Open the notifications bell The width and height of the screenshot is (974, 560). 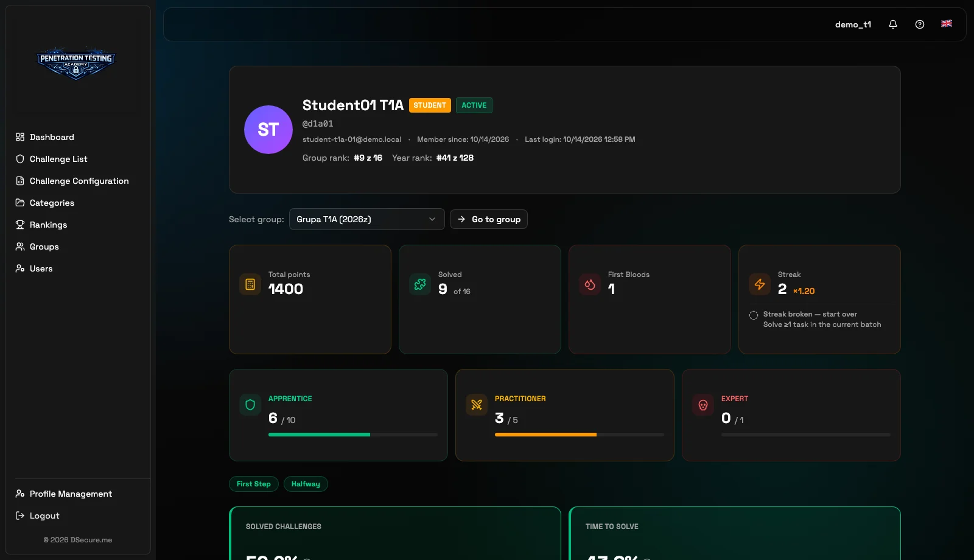coord(893,24)
